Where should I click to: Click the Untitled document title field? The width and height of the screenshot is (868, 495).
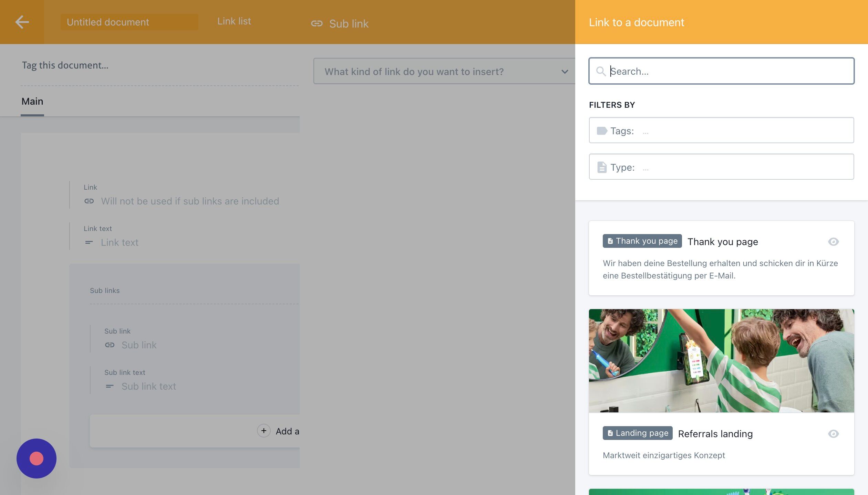pos(129,22)
